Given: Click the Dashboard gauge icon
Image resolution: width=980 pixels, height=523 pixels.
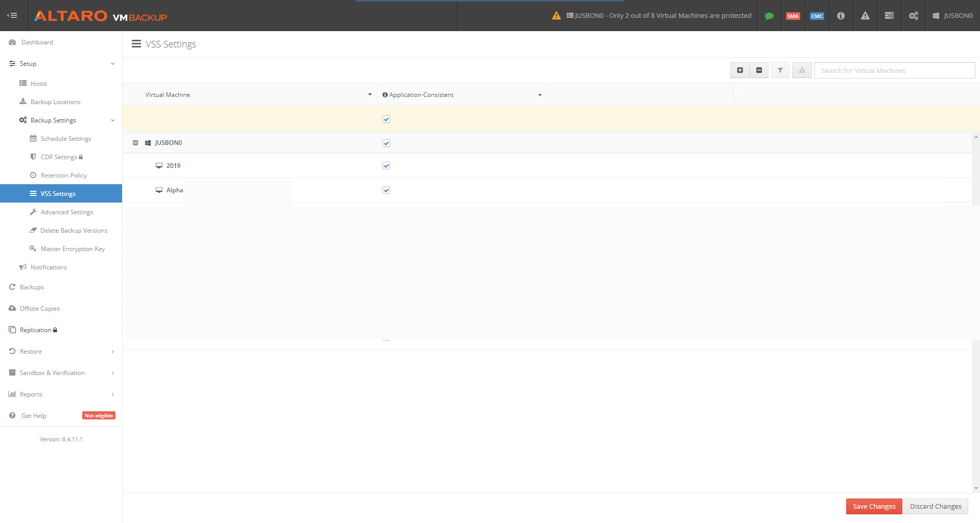Looking at the screenshot, I should coord(13,42).
